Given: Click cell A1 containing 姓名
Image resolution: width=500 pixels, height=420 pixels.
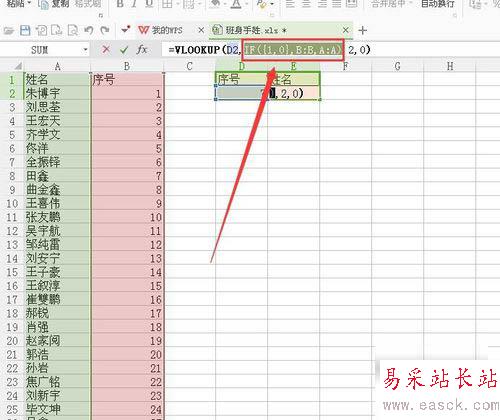Looking at the screenshot, I should tap(57, 80).
